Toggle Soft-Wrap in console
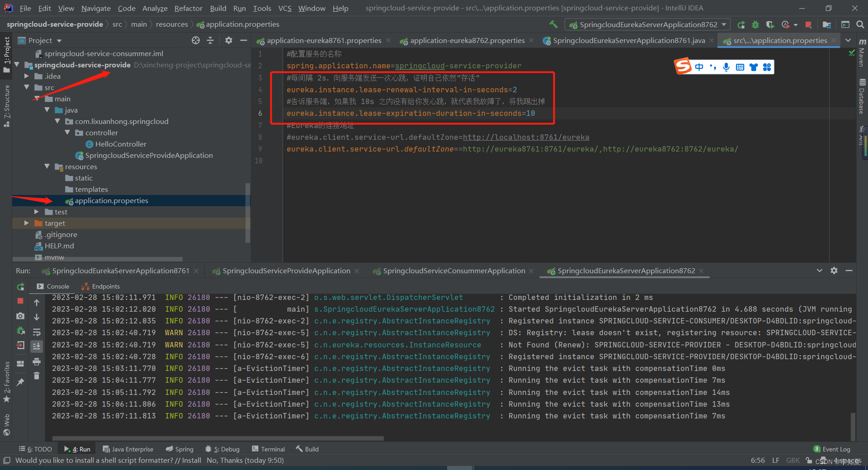The width and height of the screenshot is (868, 470). click(37, 332)
